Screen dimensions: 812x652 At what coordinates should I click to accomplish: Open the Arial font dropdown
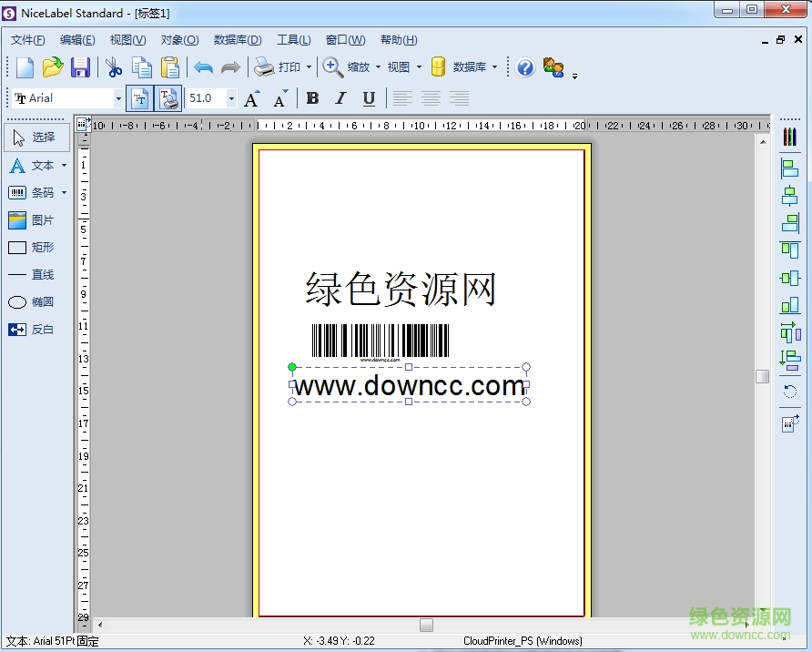coord(117,97)
